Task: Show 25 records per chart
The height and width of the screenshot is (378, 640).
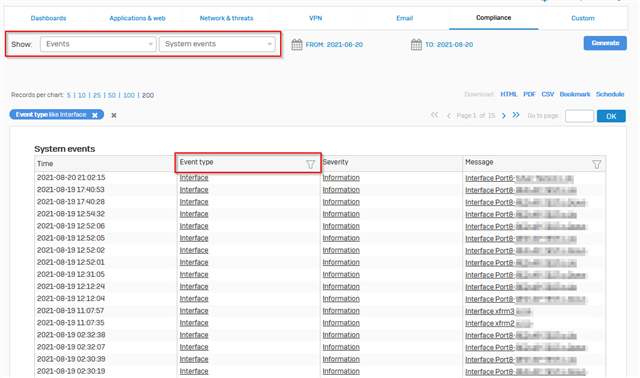Action: click(97, 95)
